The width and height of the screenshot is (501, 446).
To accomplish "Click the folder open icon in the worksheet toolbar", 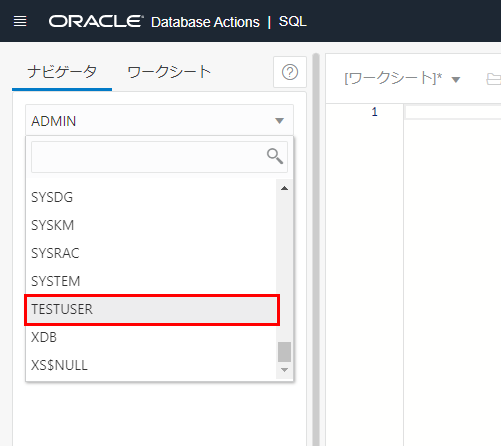I will pos(494,79).
